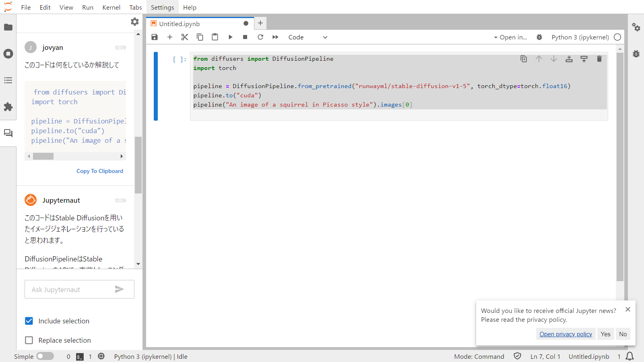Open the Kernel menu
The width and height of the screenshot is (644, 362).
click(111, 7)
